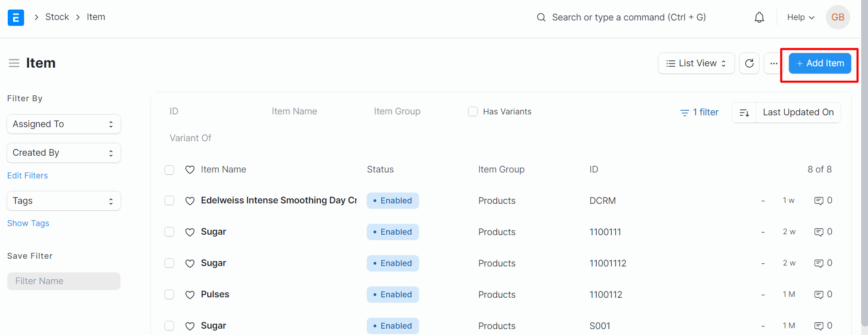Select all items with the header checkbox
868x335 pixels.
click(x=170, y=170)
